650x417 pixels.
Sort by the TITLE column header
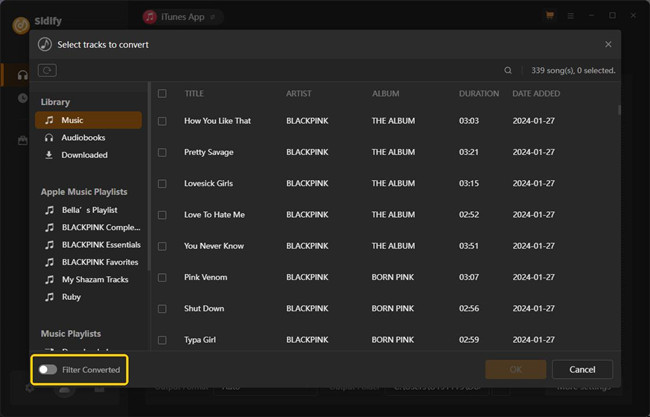[x=194, y=94]
